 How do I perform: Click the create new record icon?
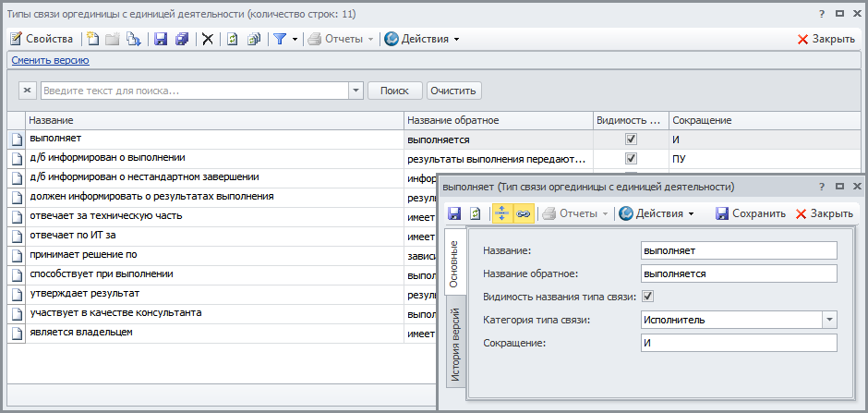[x=93, y=39]
